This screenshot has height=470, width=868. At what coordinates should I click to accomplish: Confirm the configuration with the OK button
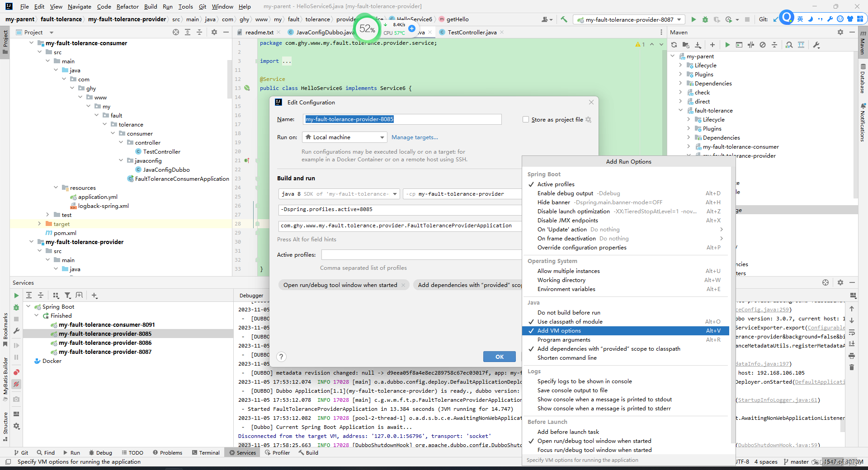tap(499, 357)
